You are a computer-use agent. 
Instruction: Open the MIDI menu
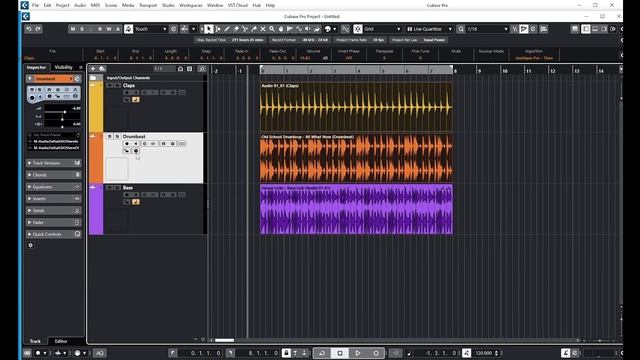[x=95, y=5]
